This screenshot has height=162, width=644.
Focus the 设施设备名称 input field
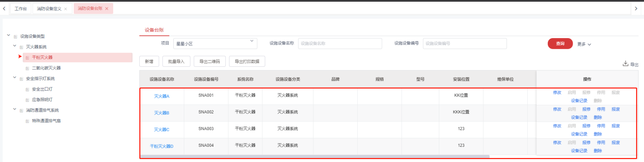tap(340, 43)
